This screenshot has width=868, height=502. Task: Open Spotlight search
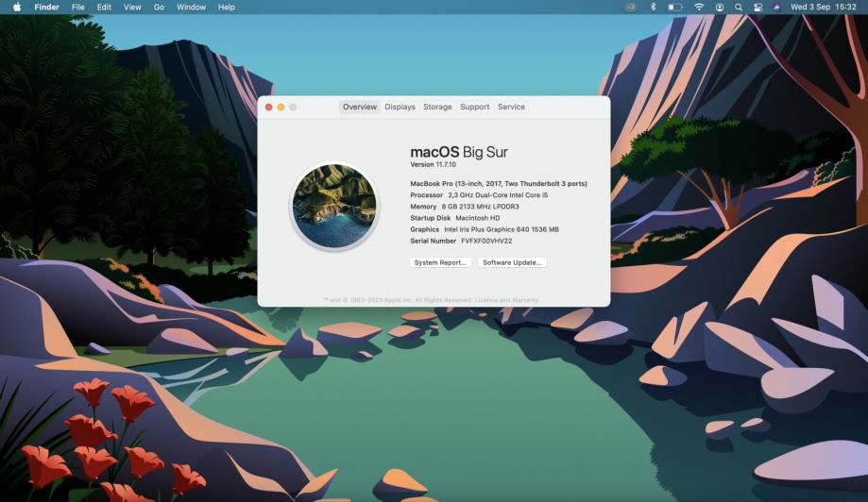739,8
